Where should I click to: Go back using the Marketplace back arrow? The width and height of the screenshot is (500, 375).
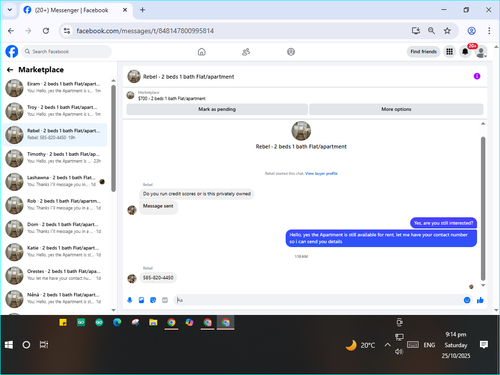coord(10,70)
